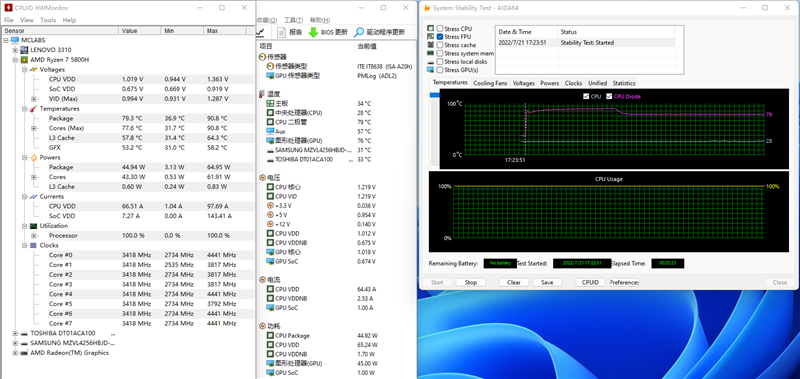
Task: Click the MCLABS computer icon
Action: 15,40
